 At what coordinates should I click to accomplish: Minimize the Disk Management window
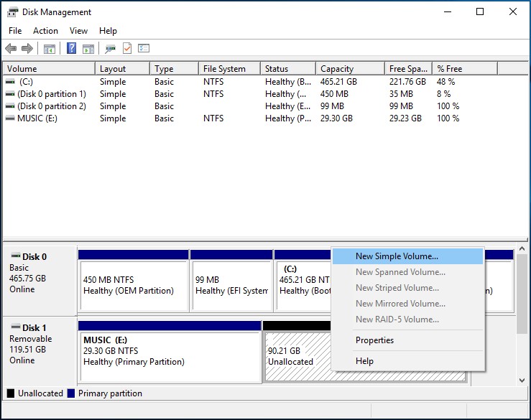(448, 11)
